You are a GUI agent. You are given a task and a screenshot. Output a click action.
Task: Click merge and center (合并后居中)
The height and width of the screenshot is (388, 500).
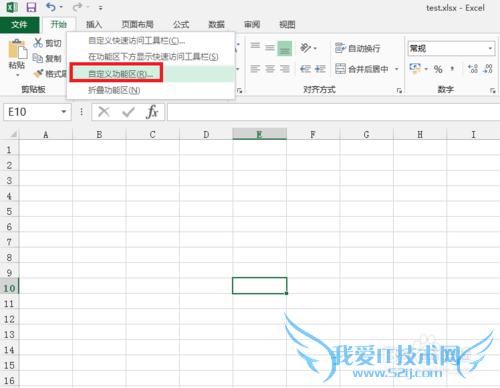(362, 69)
